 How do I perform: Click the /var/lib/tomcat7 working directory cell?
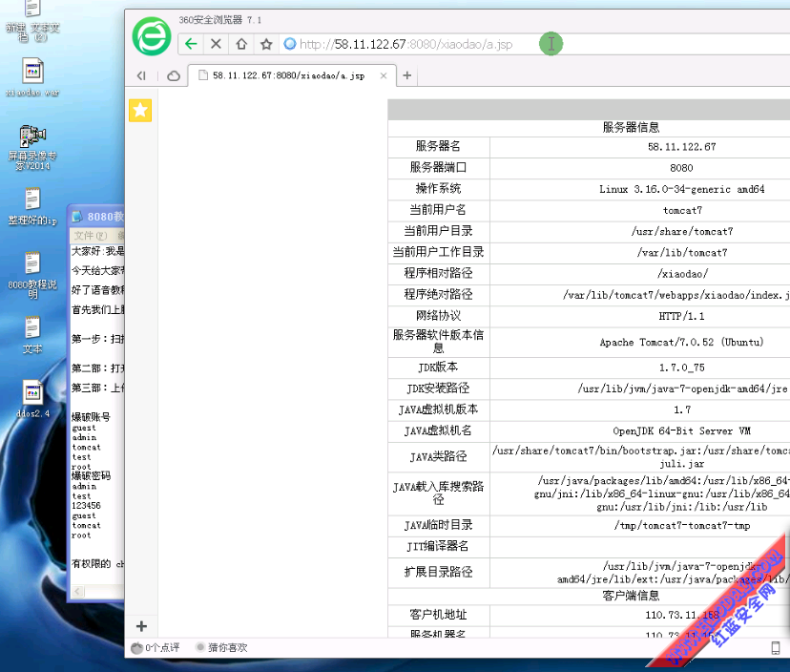click(x=681, y=253)
